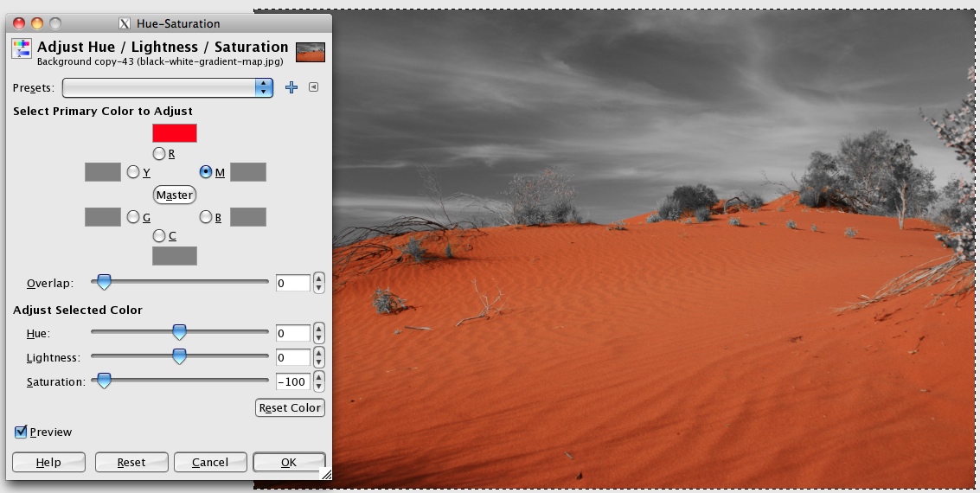Click the gray swatch below C
Viewport: 980px width, 493px height.
click(x=175, y=256)
